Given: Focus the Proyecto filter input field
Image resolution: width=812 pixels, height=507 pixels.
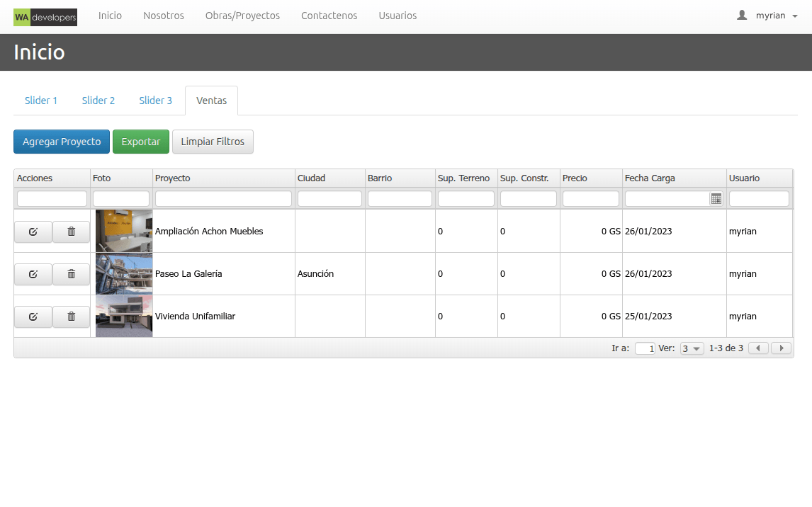Looking at the screenshot, I should [x=223, y=199].
